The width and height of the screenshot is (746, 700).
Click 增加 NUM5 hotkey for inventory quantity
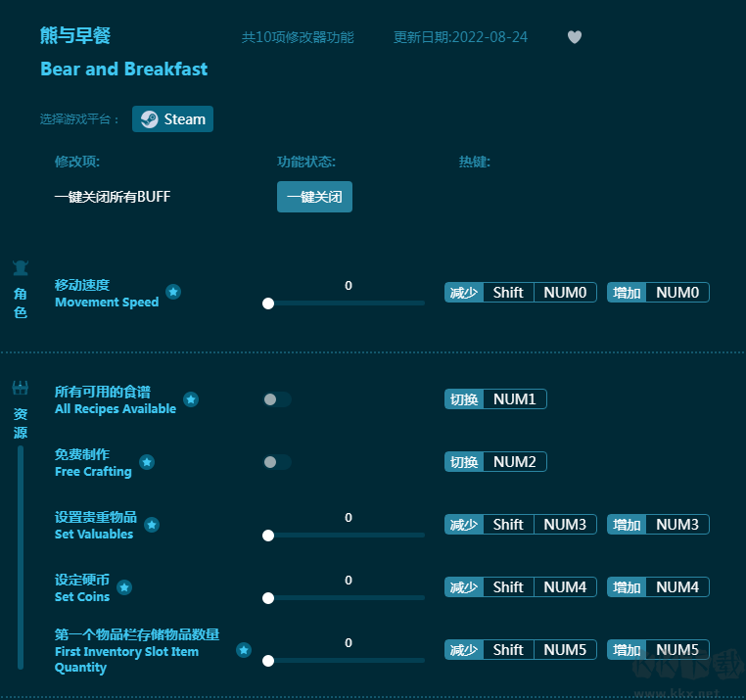658,650
